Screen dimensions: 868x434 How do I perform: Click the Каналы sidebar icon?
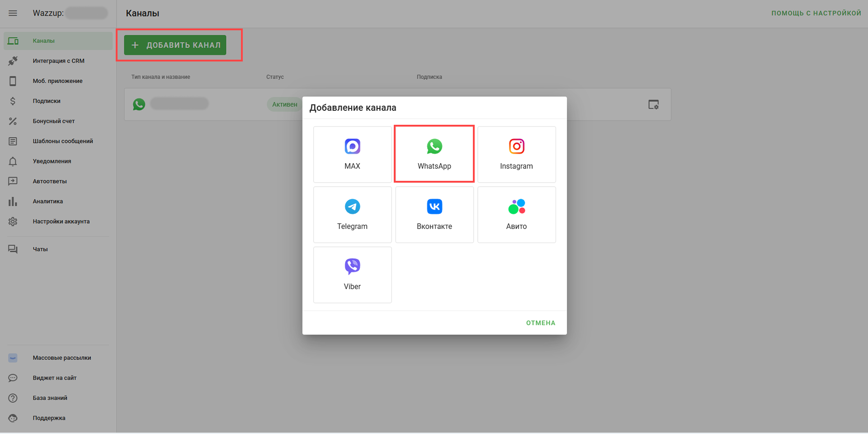point(13,41)
